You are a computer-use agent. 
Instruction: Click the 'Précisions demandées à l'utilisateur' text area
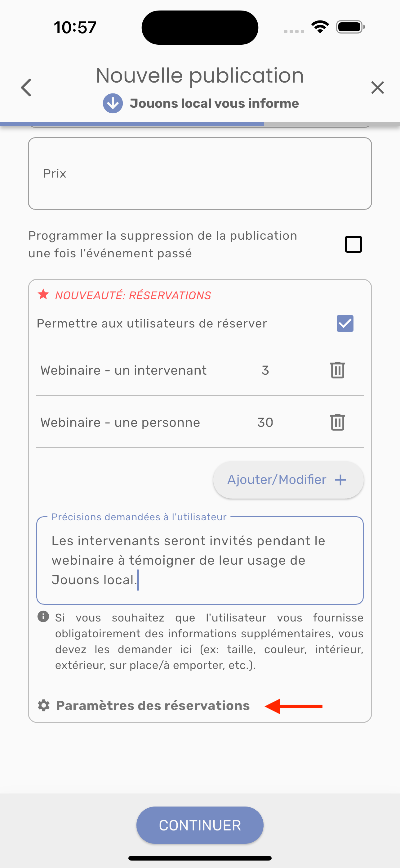(200, 560)
